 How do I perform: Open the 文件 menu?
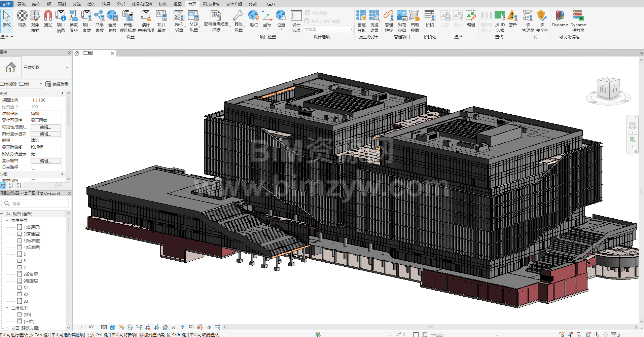pyautogui.click(x=6, y=4)
